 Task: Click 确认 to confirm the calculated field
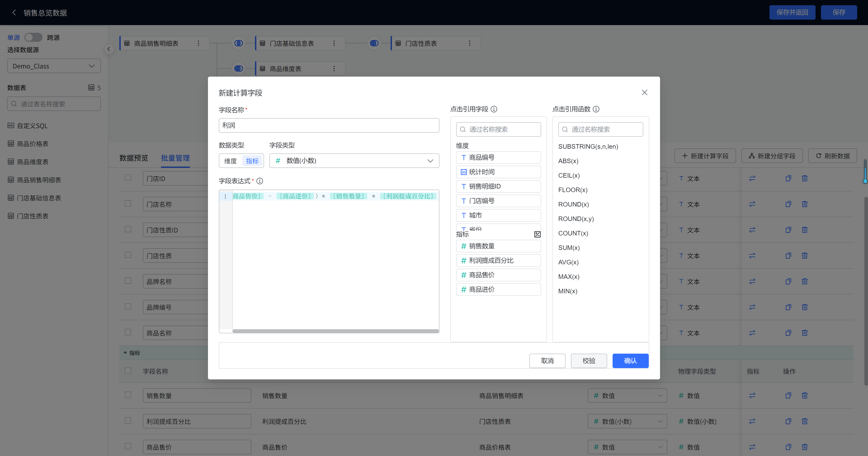click(x=630, y=361)
